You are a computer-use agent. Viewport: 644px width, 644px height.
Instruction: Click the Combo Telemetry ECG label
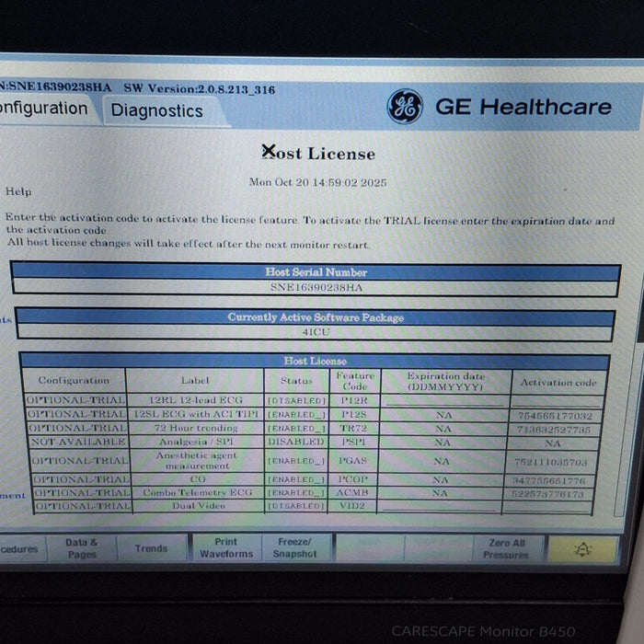coord(198,492)
